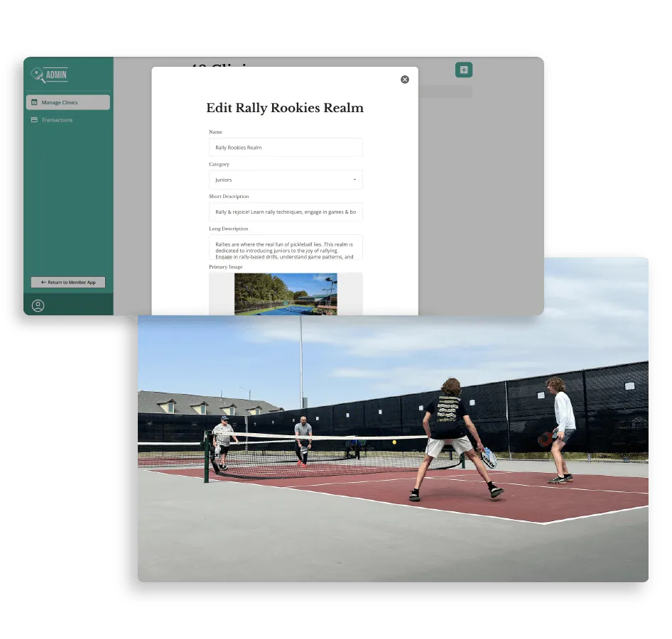672x639 pixels.
Task: Focus the Name field containing Rally Rookies Realm
Action: pyautogui.click(x=286, y=147)
